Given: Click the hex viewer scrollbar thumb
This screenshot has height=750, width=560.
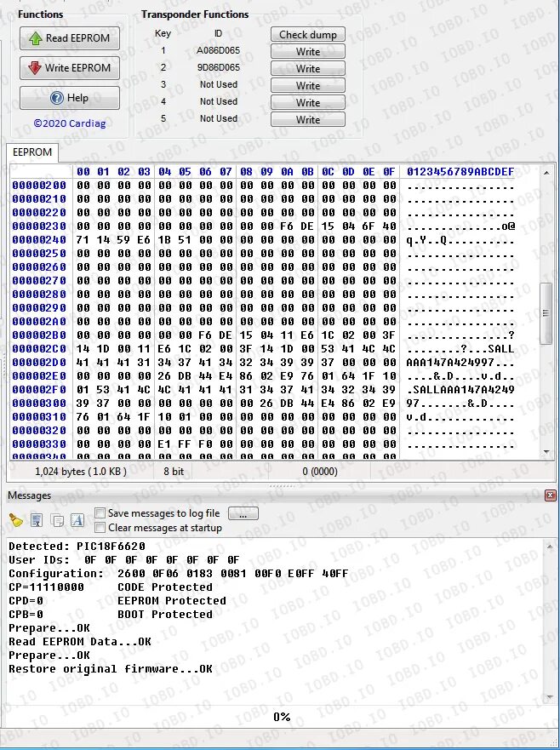Looking at the screenshot, I should tap(546, 313).
